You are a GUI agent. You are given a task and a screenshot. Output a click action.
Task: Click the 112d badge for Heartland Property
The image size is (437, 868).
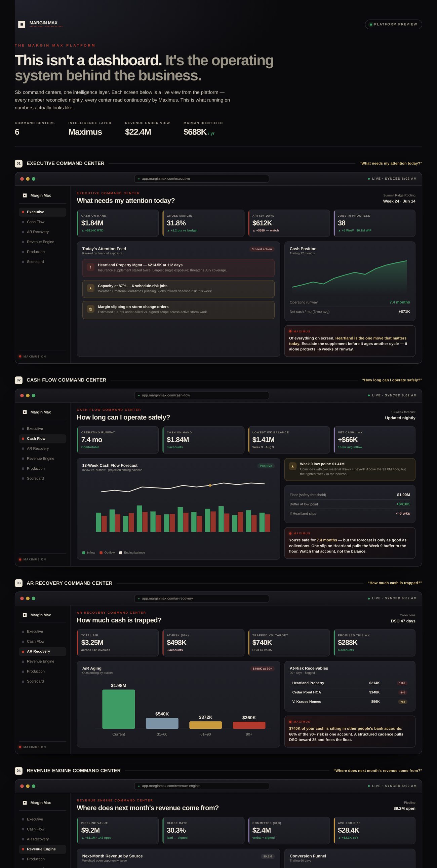(x=402, y=683)
